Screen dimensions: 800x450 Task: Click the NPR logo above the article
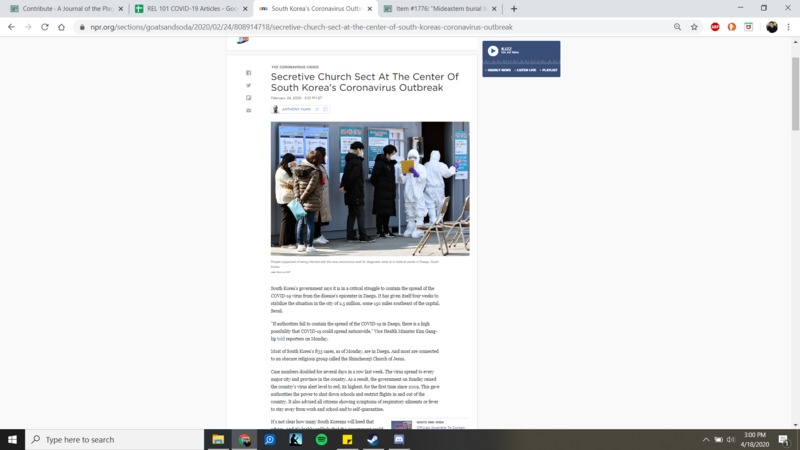243,40
